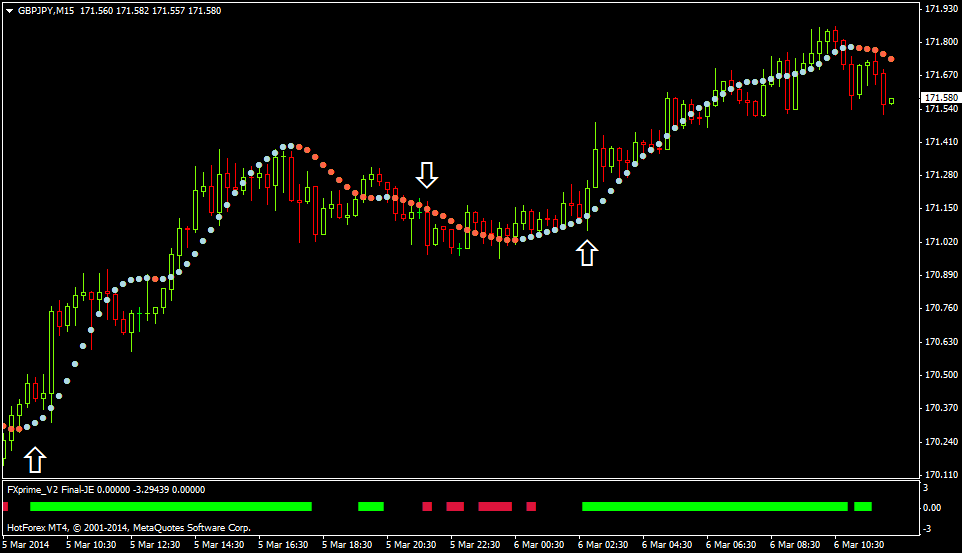
Task: Click the 6 Mar 00:30 time label
Action: (x=539, y=545)
